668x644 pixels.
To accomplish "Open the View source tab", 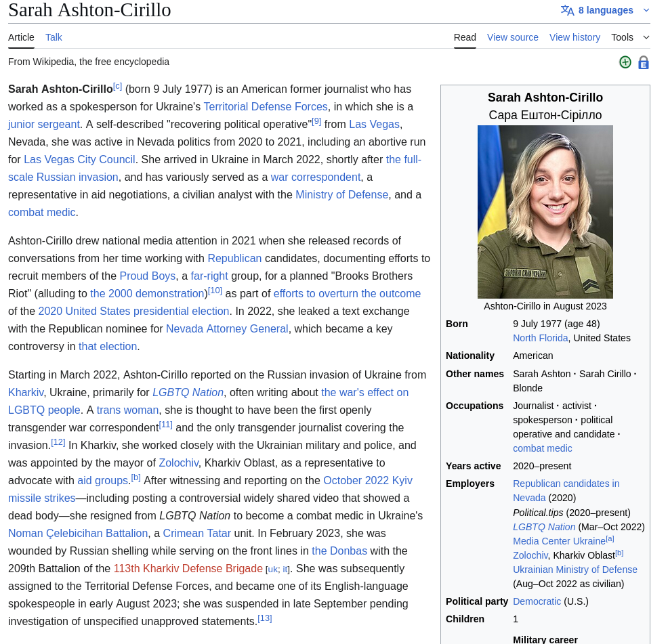I will coord(512,37).
